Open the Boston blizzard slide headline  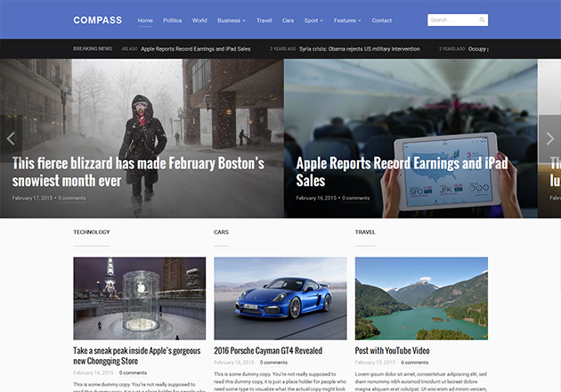pos(138,172)
